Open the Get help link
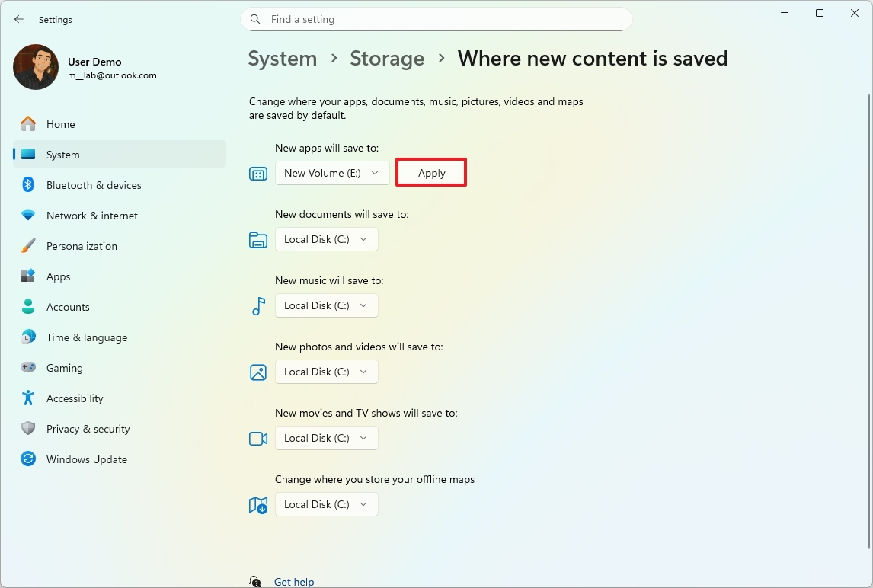873x588 pixels. 294,582
